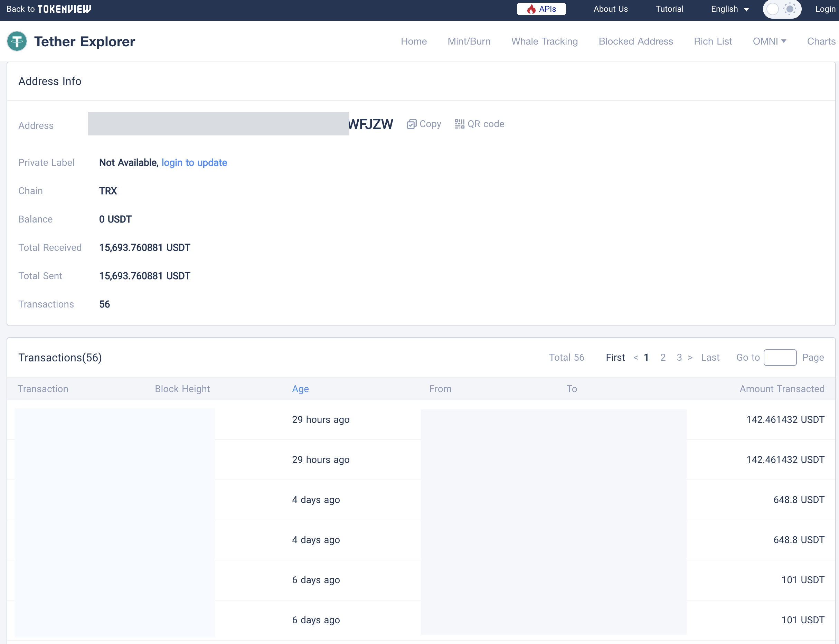
Task: Go to previous page arrow
Action: click(635, 357)
